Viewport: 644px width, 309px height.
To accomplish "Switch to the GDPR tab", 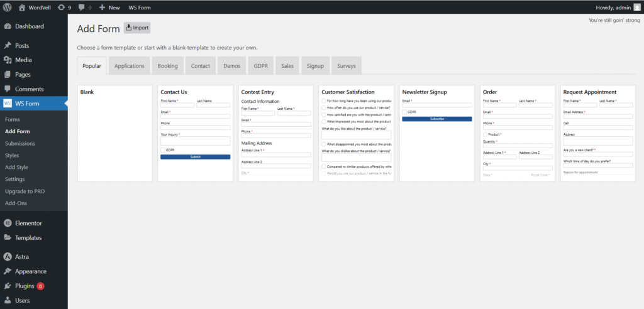I will 261,66.
